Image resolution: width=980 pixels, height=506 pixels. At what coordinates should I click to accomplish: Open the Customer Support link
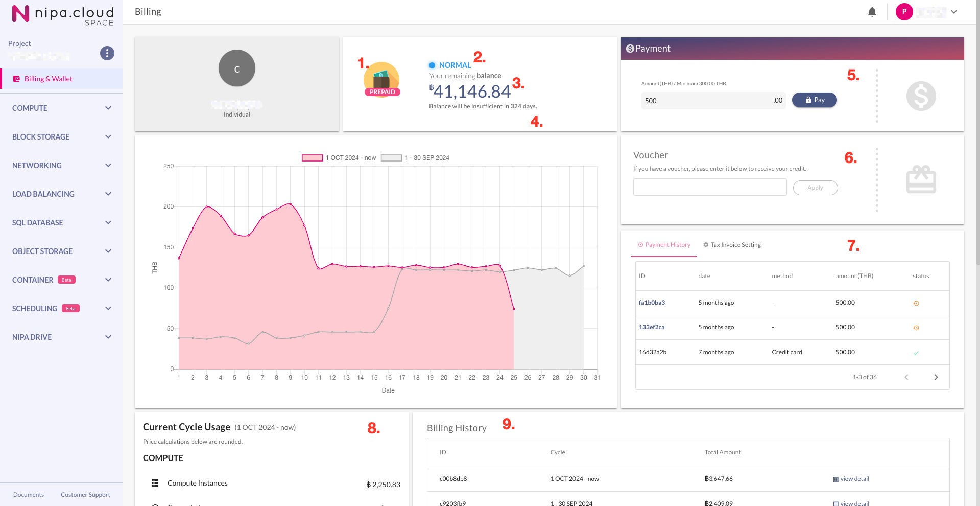tap(85, 494)
